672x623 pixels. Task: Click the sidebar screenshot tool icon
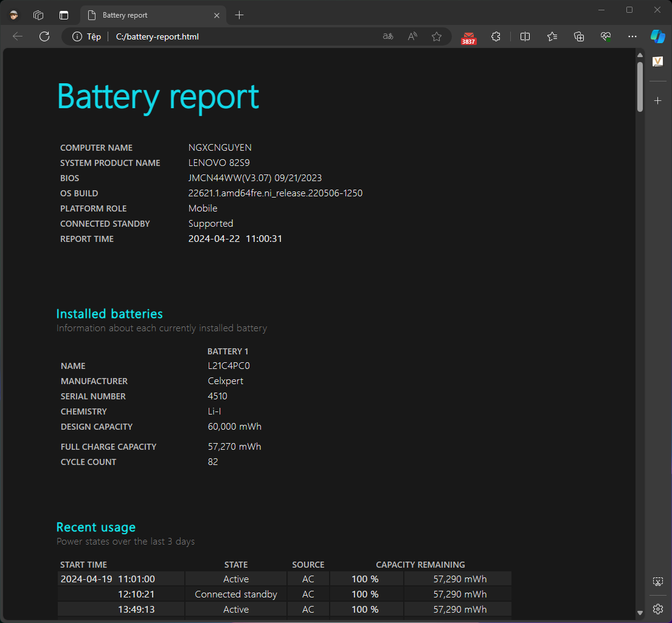(x=658, y=582)
